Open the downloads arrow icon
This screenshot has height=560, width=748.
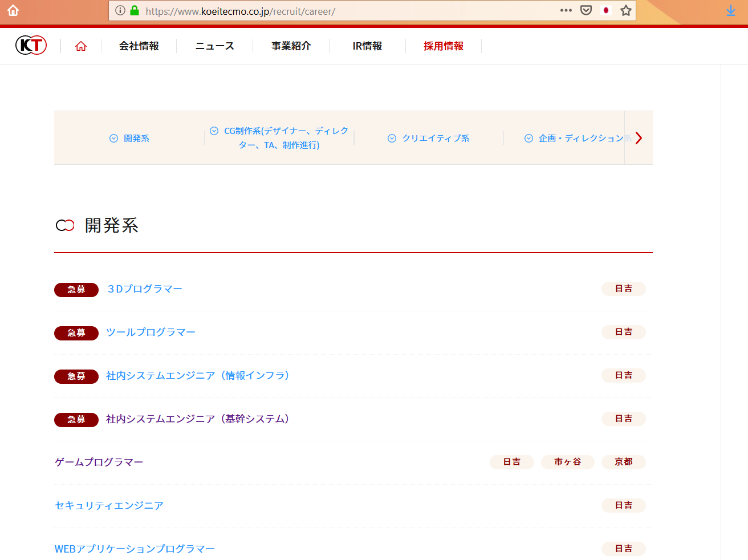(x=731, y=10)
